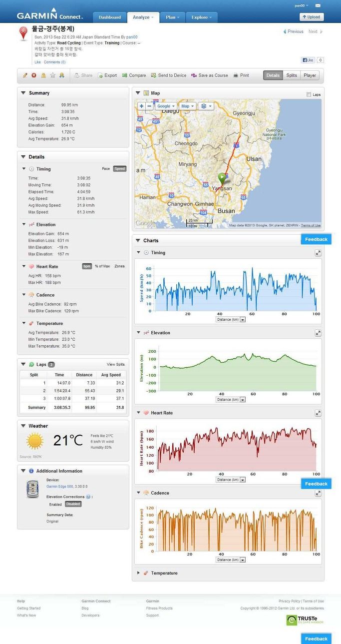Switch to the Splits view
Screen dimensions: 341x644
(x=292, y=75)
